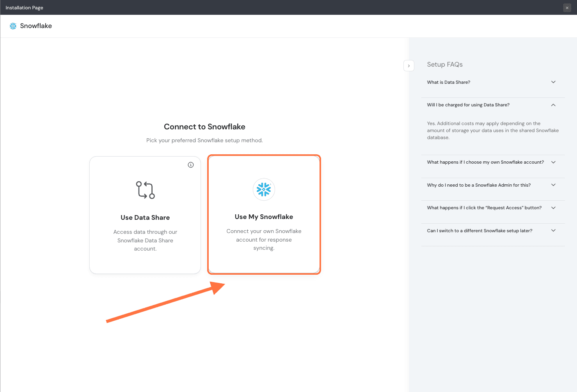The width and height of the screenshot is (577, 392).
Task: Expand chevron for Snowflake Admin question
Action: (x=553, y=185)
